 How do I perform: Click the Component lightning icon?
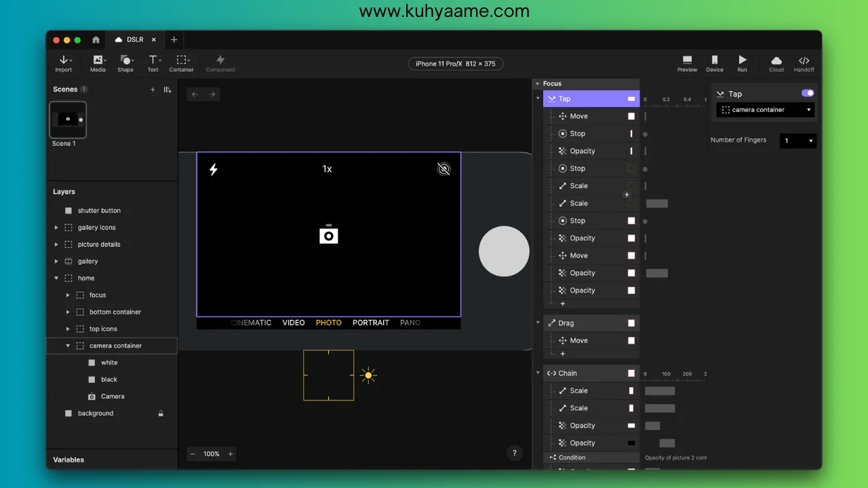coord(220,60)
